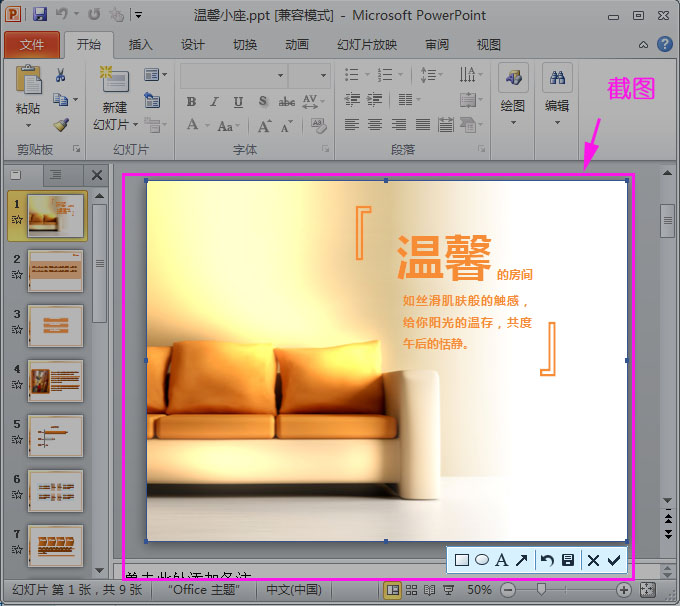Click the zoom out minus button

[508, 590]
